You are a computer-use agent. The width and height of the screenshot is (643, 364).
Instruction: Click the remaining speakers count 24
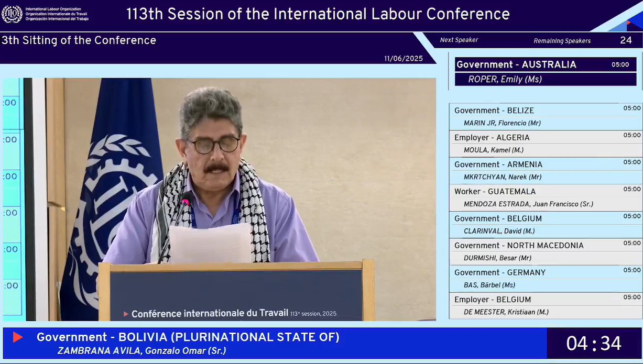point(626,40)
